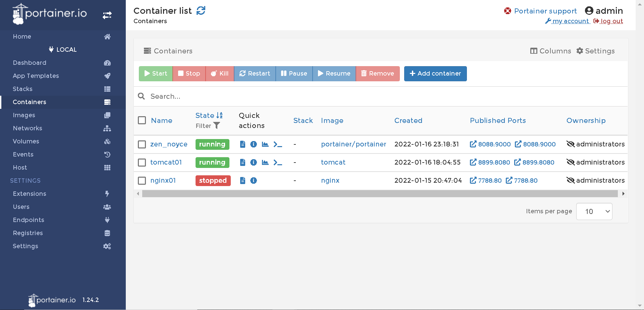Click the Settings gears icon in sidebar
The image size is (644, 310).
click(x=107, y=246)
